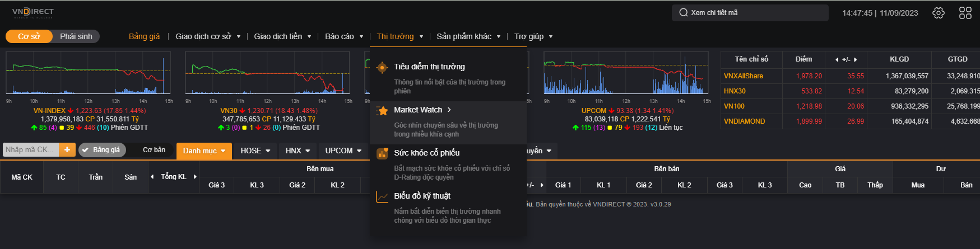The width and height of the screenshot is (980, 249).
Task: Click the UPCOM index label
Action: (594, 111)
